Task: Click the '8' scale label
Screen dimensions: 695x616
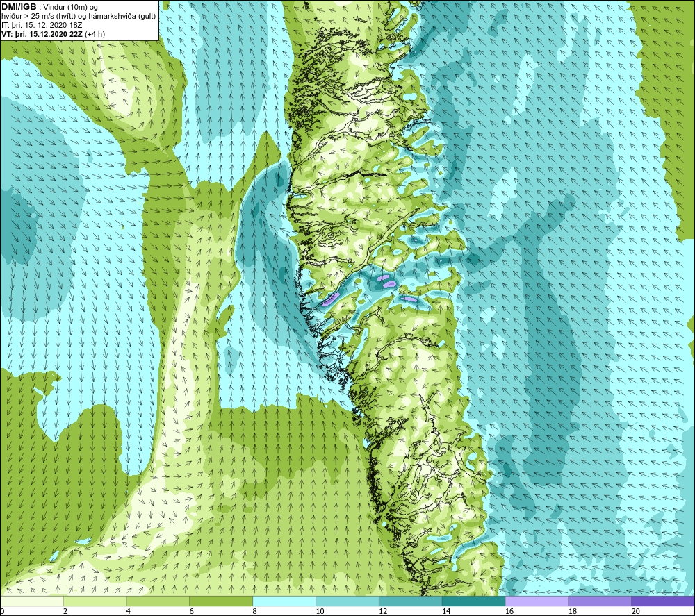Action: [x=255, y=611]
